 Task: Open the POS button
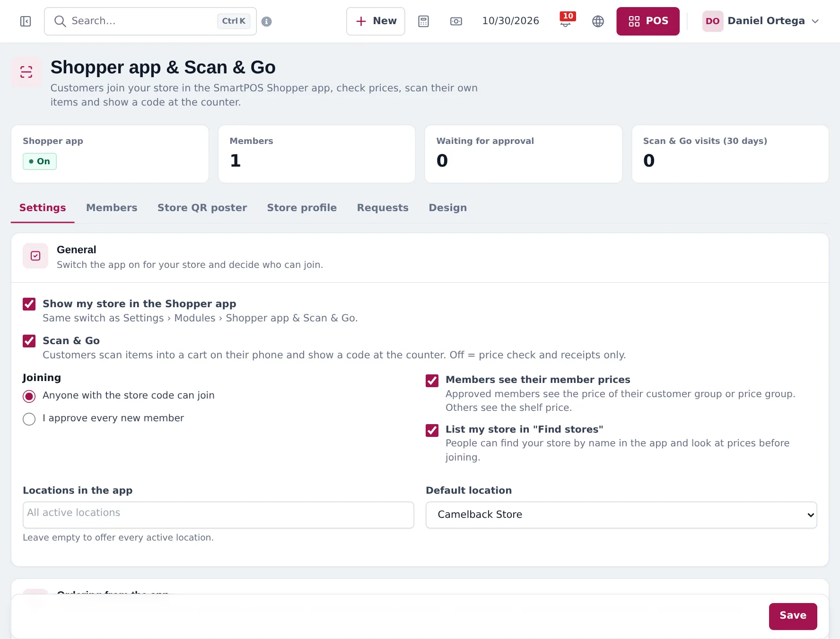647,21
